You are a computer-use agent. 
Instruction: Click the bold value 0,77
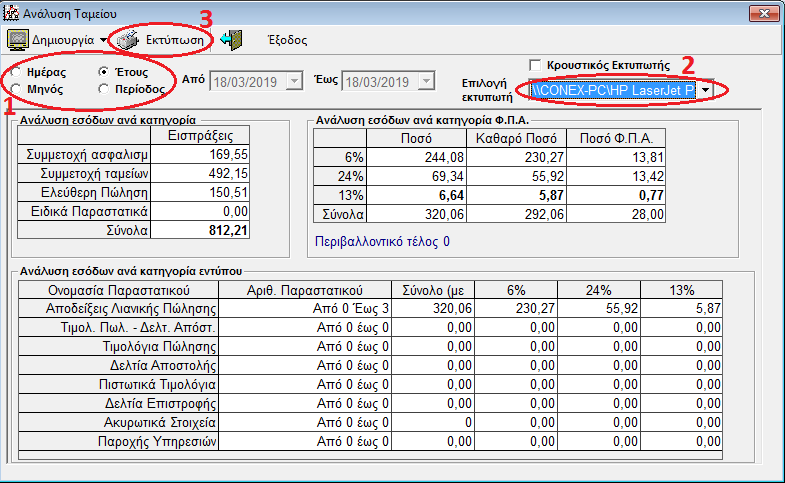pos(651,195)
